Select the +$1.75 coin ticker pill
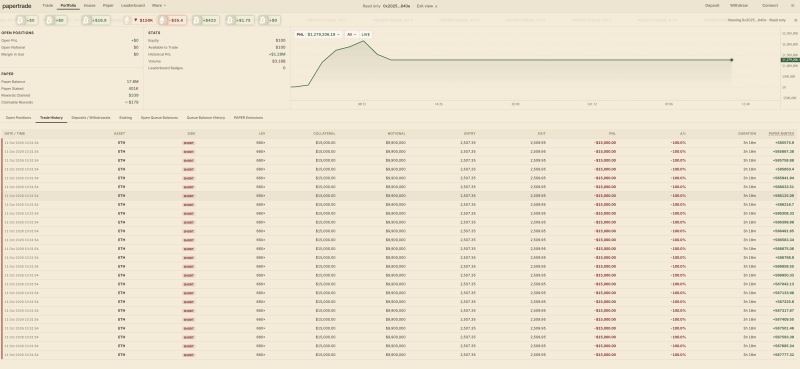Screen dimensions: 800x369 239,20
